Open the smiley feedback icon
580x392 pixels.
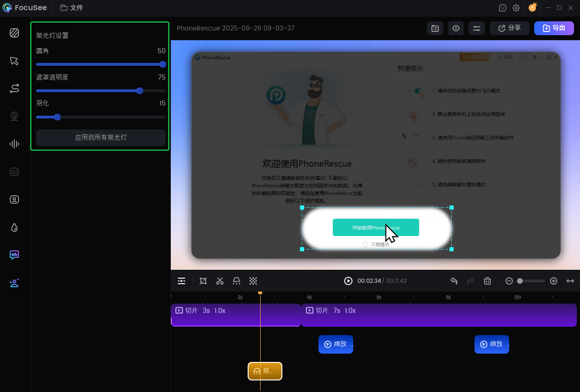coord(503,8)
